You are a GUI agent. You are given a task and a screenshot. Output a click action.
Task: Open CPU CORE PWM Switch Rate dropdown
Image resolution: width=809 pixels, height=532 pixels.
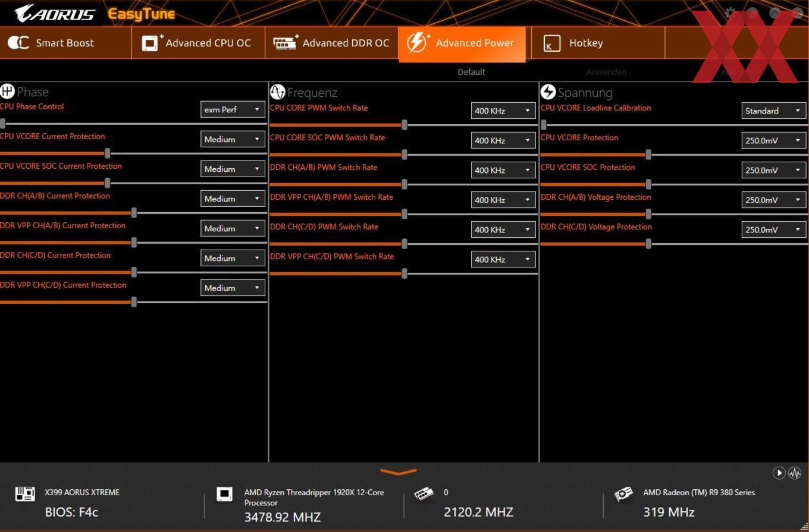coord(503,111)
